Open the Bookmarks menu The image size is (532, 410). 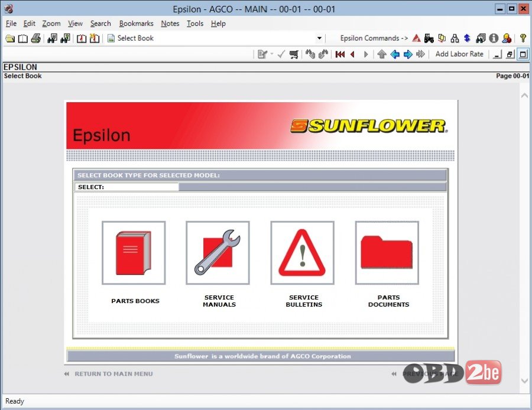[x=136, y=24]
